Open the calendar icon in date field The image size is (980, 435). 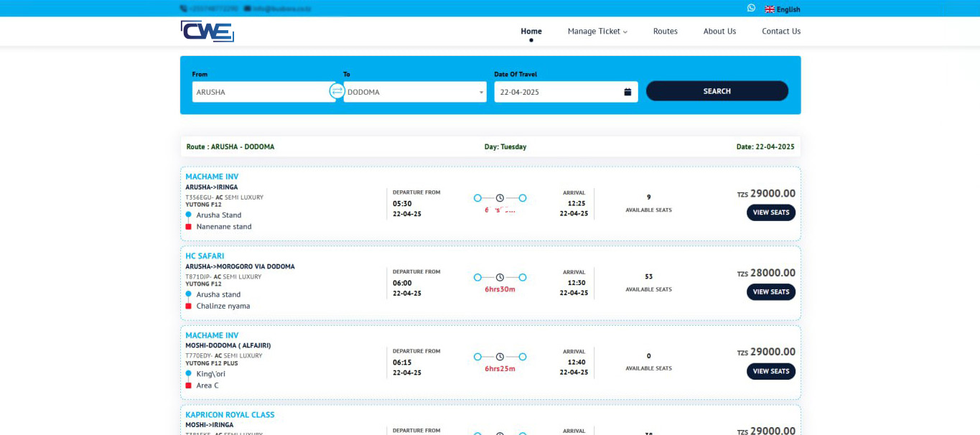pyautogui.click(x=627, y=92)
